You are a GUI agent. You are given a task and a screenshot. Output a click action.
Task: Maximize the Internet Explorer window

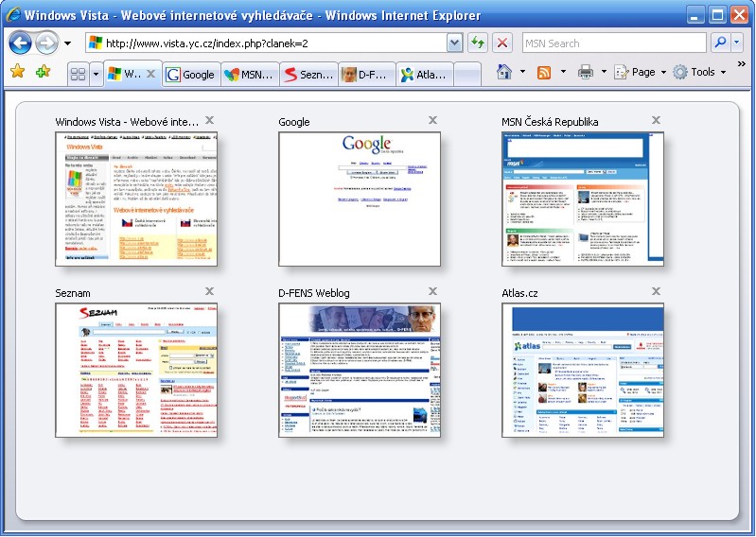click(x=717, y=15)
